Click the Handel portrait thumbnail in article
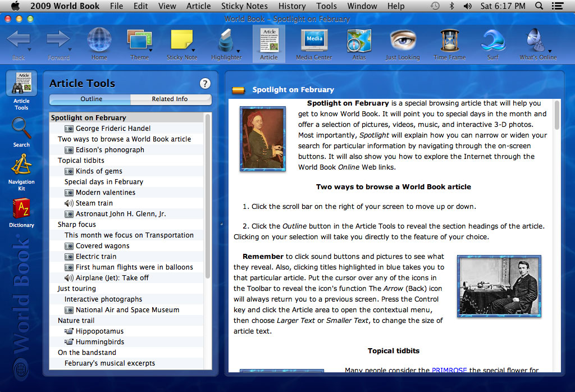Screen dimensions: 575x392 click(263, 139)
